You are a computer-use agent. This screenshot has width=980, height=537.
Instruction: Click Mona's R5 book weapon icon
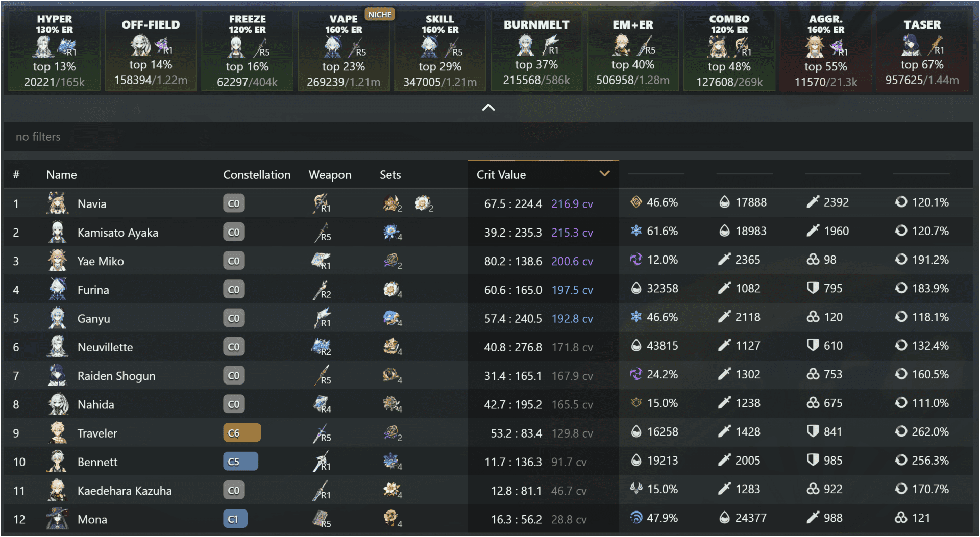(x=322, y=519)
